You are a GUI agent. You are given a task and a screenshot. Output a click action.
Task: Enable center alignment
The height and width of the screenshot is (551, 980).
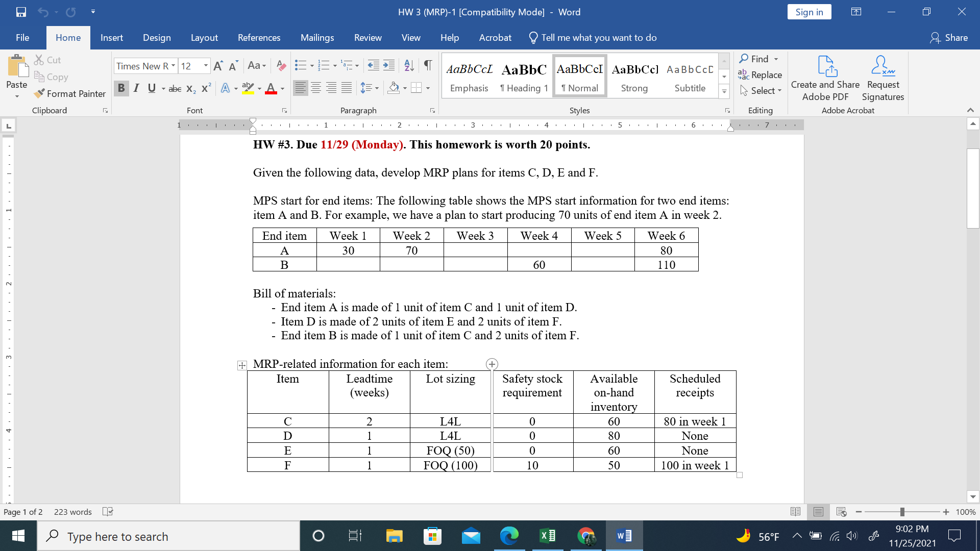(316, 88)
